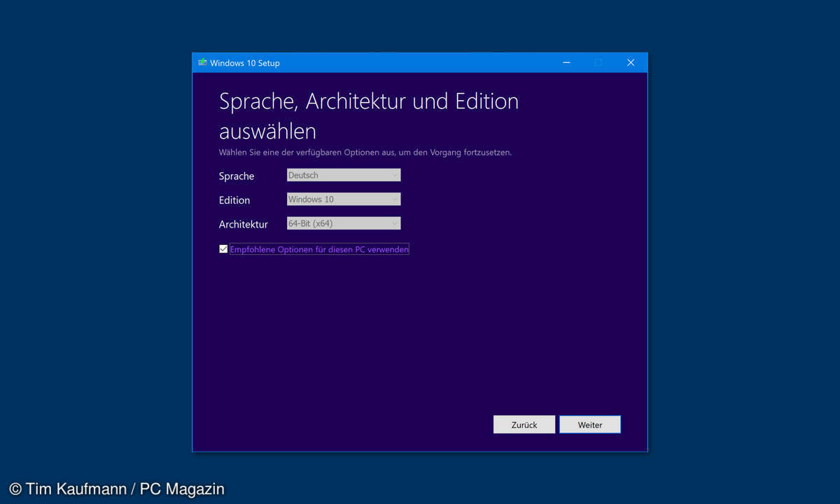Click the 'Sprache' field label
Image resolution: width=840 pixels, height=504 pixels.
pyautogui.click(x=237, y=176)
